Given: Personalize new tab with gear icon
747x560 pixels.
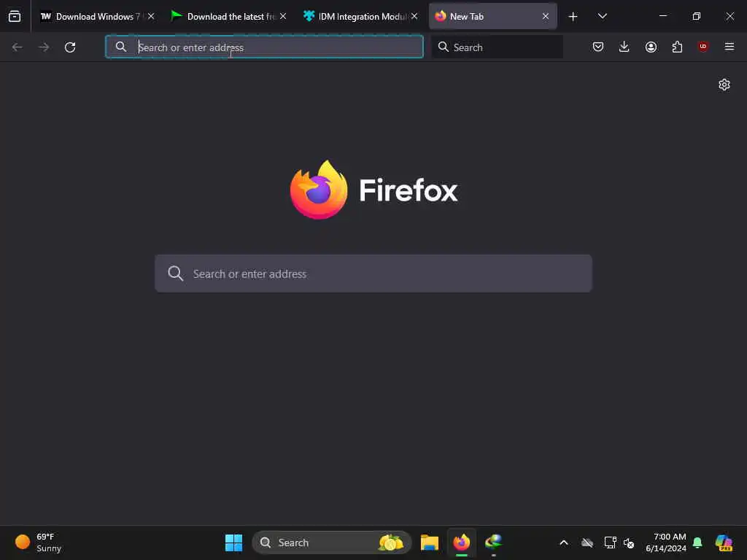Looking at the screenshot, I should pos(724,85).
